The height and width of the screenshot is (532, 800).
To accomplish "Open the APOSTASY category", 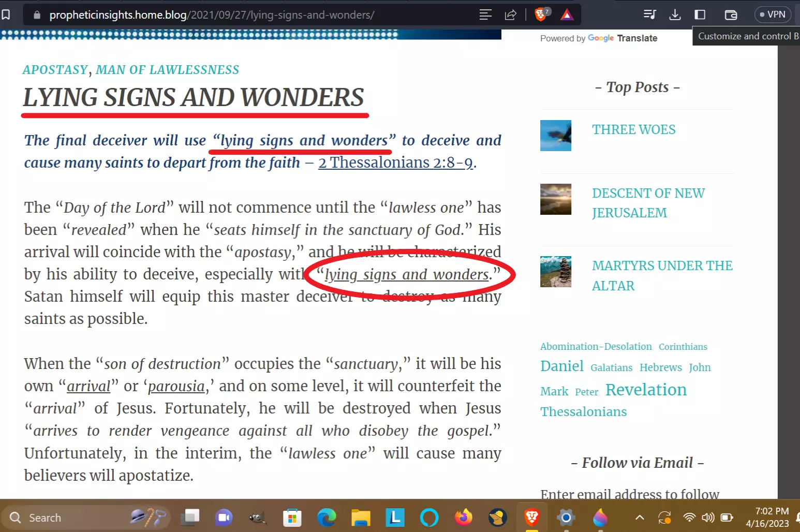I will pos(55,70).
